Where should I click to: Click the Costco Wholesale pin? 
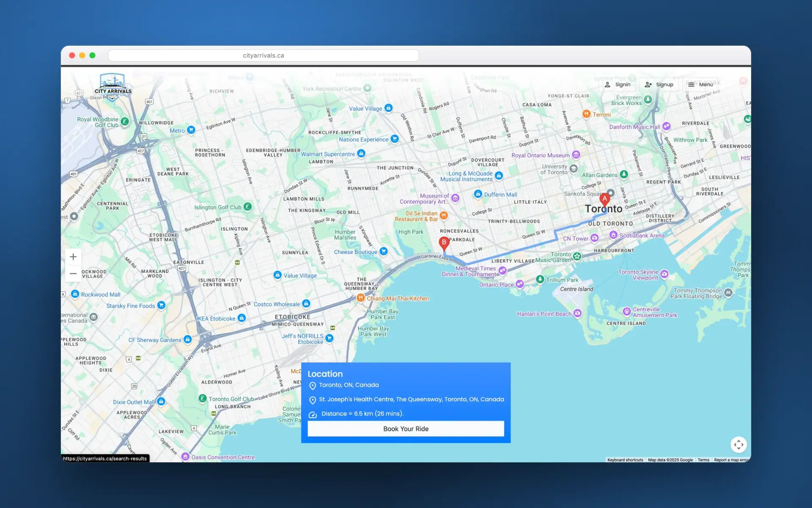306,304
